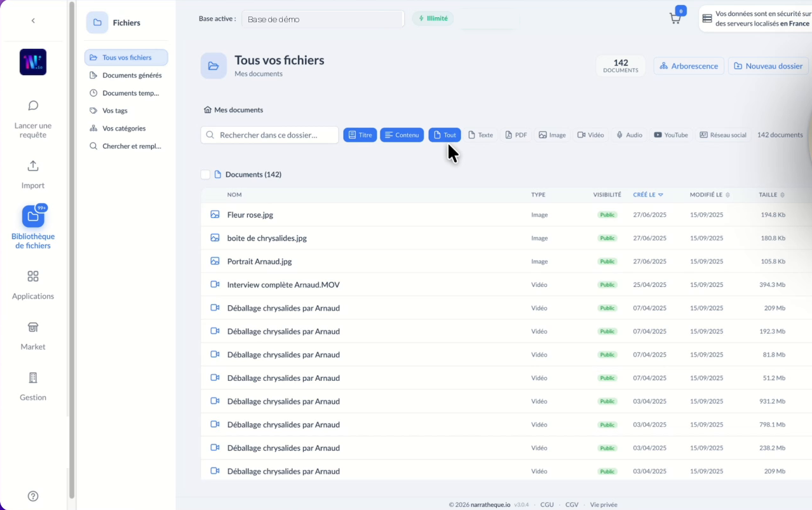Viewport: 812px width, 510px height.
Task: Filter documents by Image type
Action: 552,135
